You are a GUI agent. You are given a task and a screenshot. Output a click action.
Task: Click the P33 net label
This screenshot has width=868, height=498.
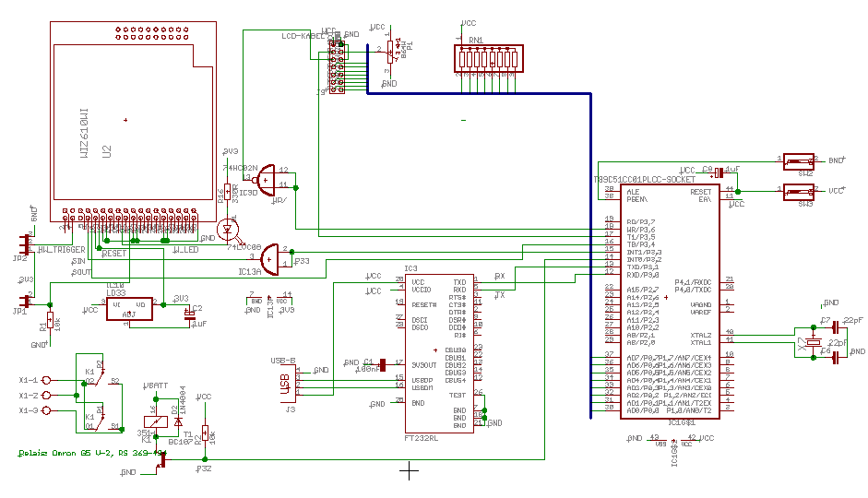302,261
